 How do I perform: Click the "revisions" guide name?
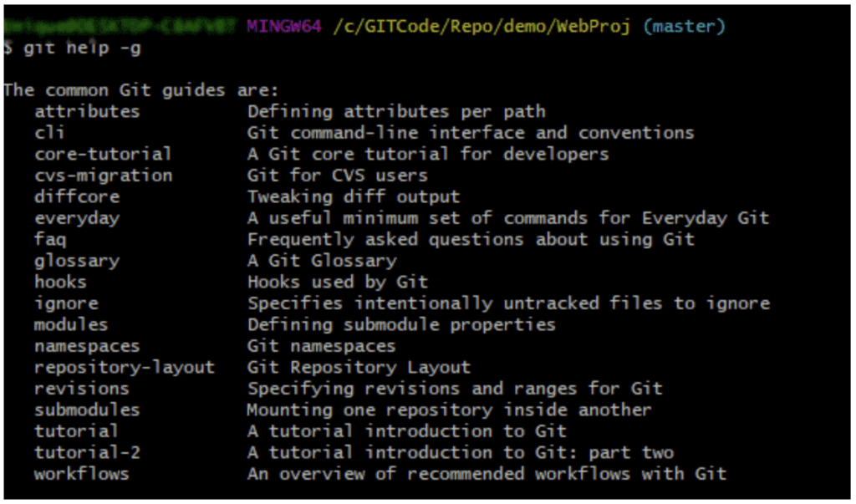pos(82,389)
